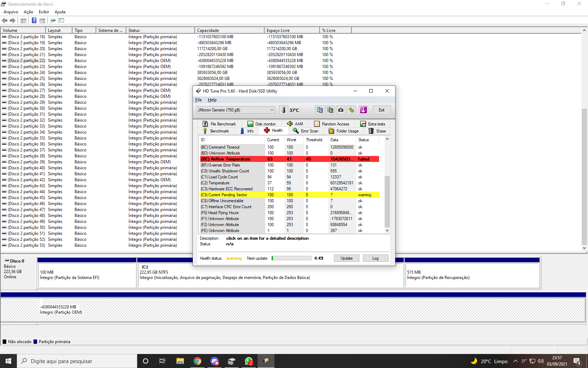Viewport: 588px width, 368px height.
Task: Show hidden system tray icons chevron
Action: coord(516,361)
